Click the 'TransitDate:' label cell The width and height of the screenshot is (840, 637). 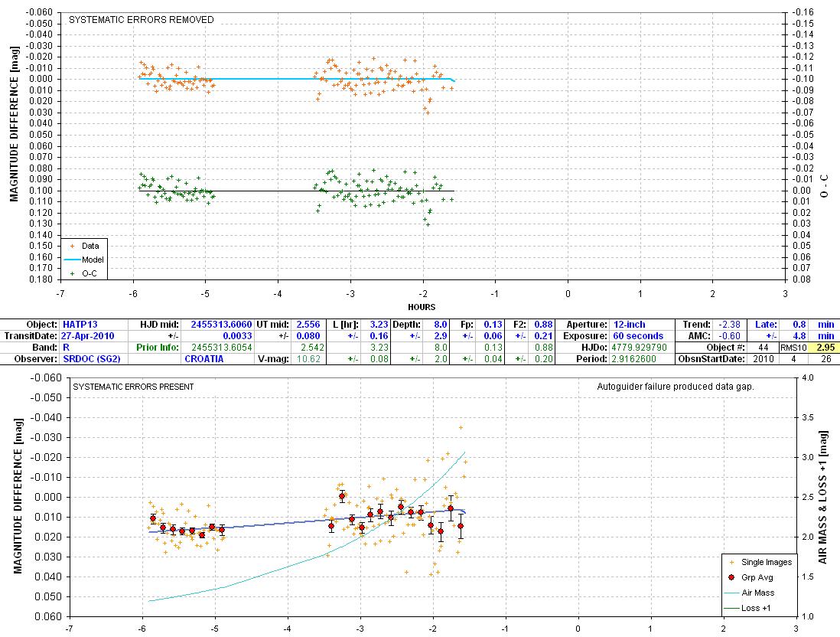coord(31,336)
